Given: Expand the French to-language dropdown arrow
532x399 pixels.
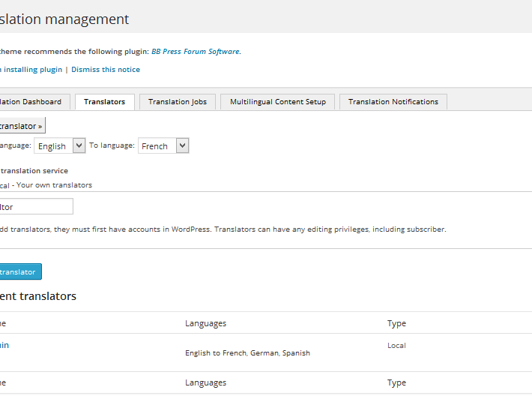Looking at the screenshot, I should (183, 145).
